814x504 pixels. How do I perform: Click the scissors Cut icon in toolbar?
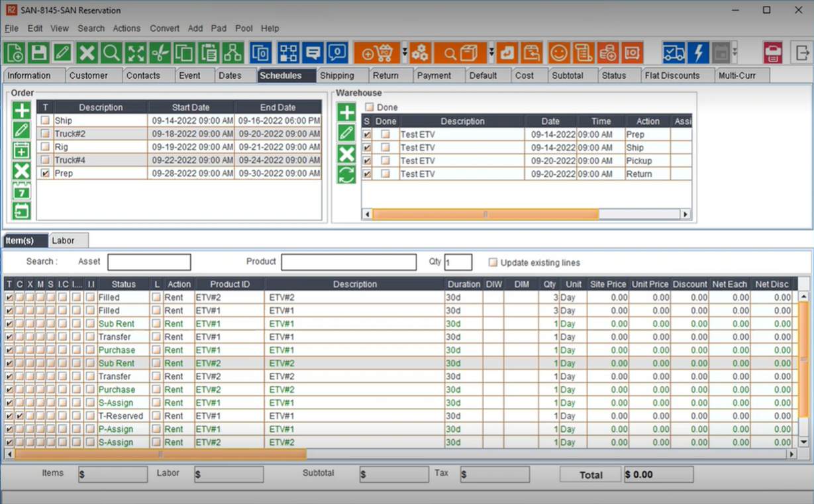coord(160,53)
